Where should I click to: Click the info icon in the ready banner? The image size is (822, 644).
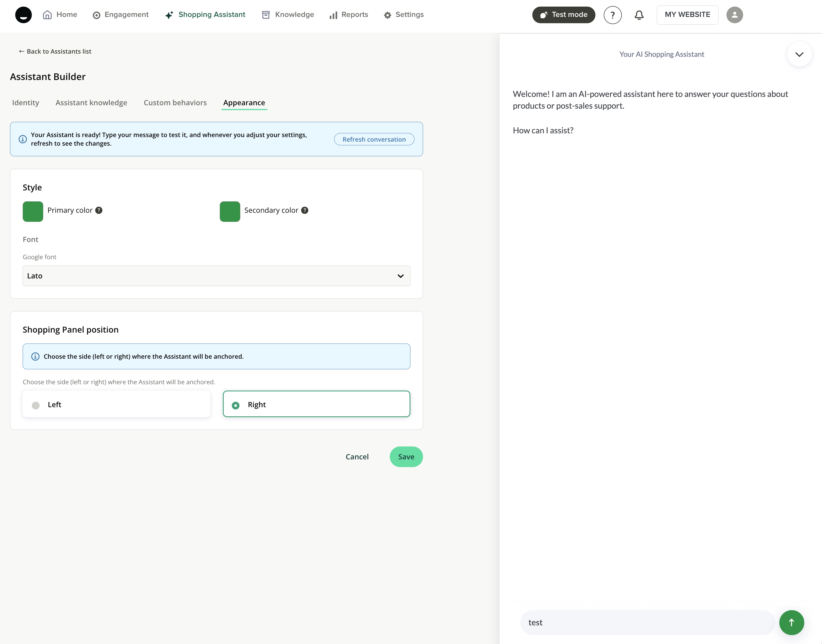[23, 139]
